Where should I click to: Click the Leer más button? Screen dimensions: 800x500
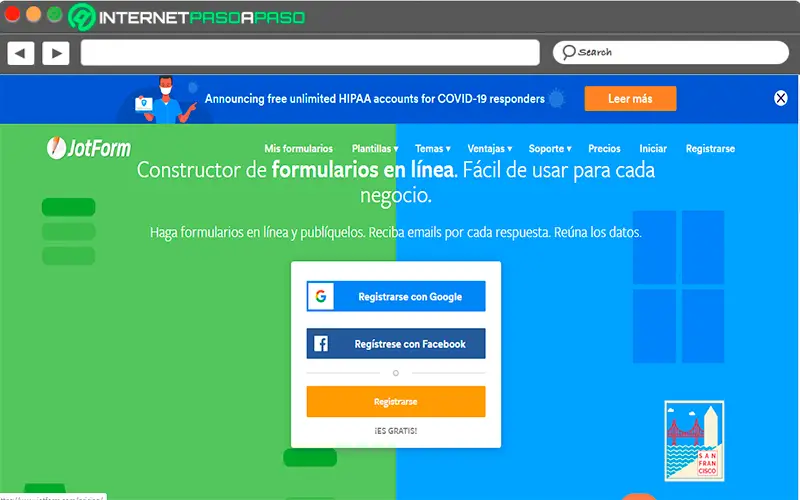[x=631, y=98]
